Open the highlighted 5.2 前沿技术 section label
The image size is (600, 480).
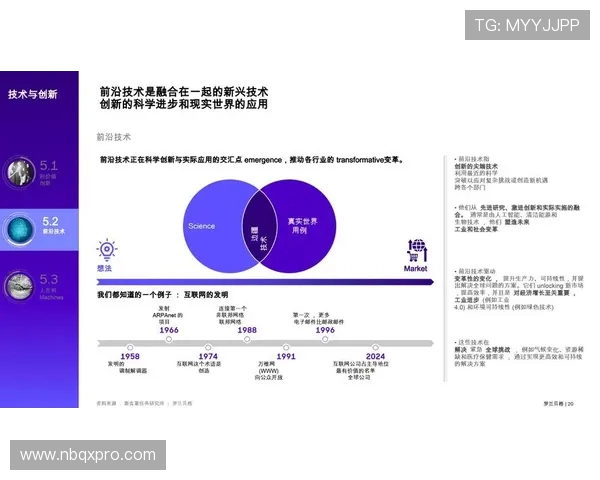click(53, 225)
